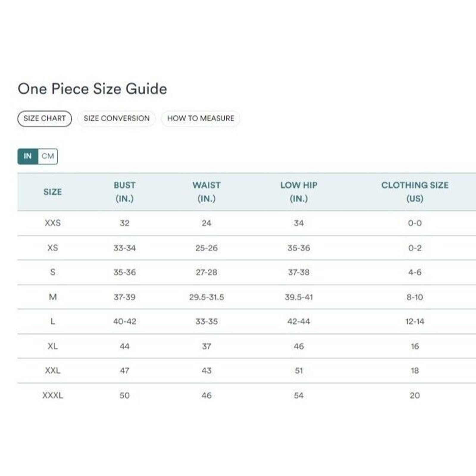Select the L size row label
476x476 pixels.
point(53,321)
